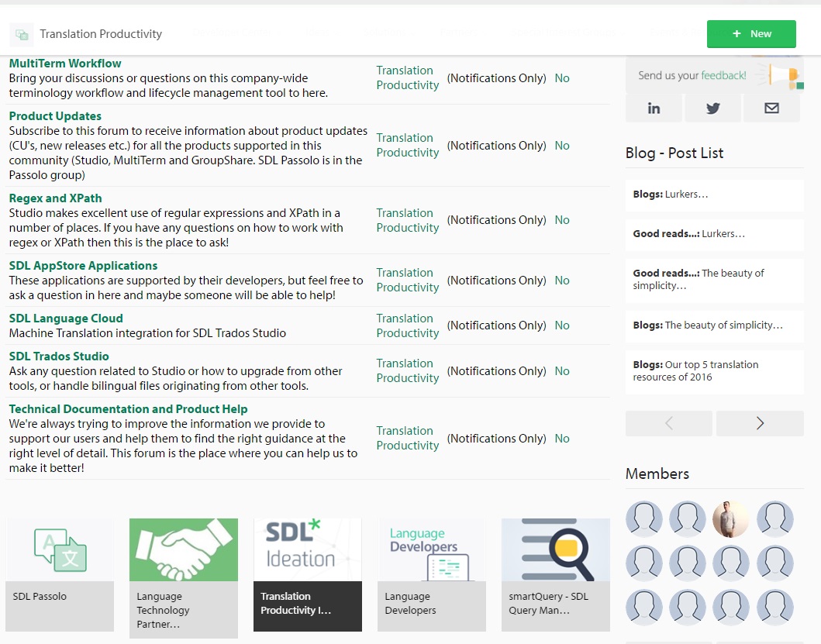Click the No link for Product Updates
Image resolution: width=821 pixels, height=644 pixels.
562,146
